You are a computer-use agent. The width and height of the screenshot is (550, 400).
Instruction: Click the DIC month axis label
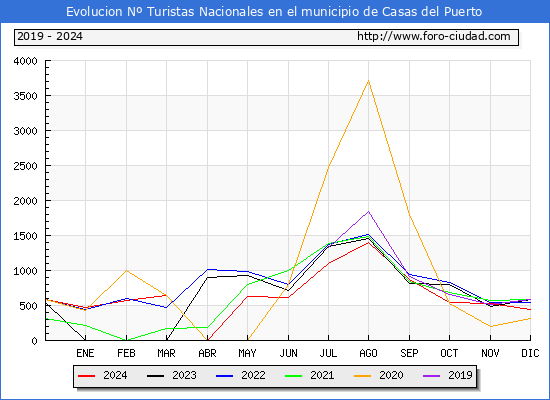[530, 353]
